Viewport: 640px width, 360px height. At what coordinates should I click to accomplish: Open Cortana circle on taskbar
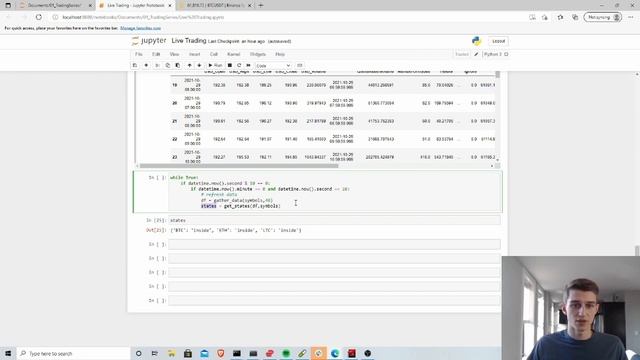click(x=138, y=353)
